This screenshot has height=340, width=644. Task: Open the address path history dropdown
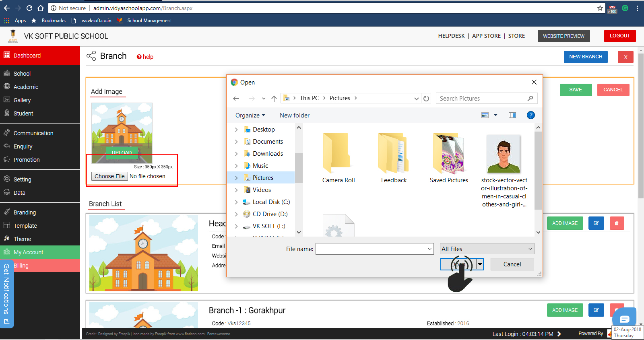coord(417,99)
